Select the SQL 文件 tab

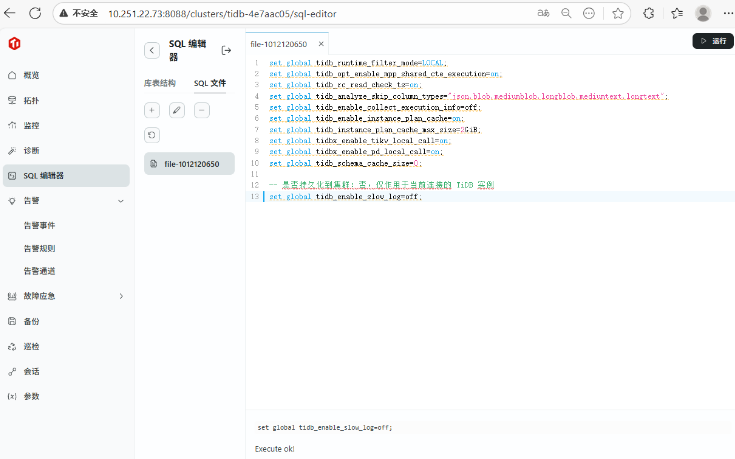pyautogui.click(x=209, y=83)
